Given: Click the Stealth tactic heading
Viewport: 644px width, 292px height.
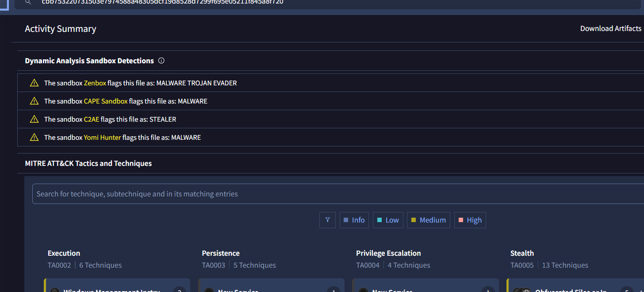Looking at the screenshot, I should click(522, 253).
